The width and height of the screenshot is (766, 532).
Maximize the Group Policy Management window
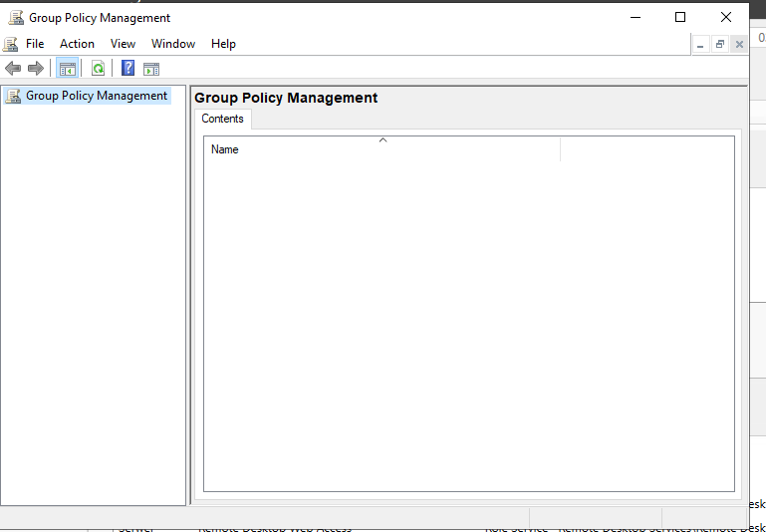(680, 18)
